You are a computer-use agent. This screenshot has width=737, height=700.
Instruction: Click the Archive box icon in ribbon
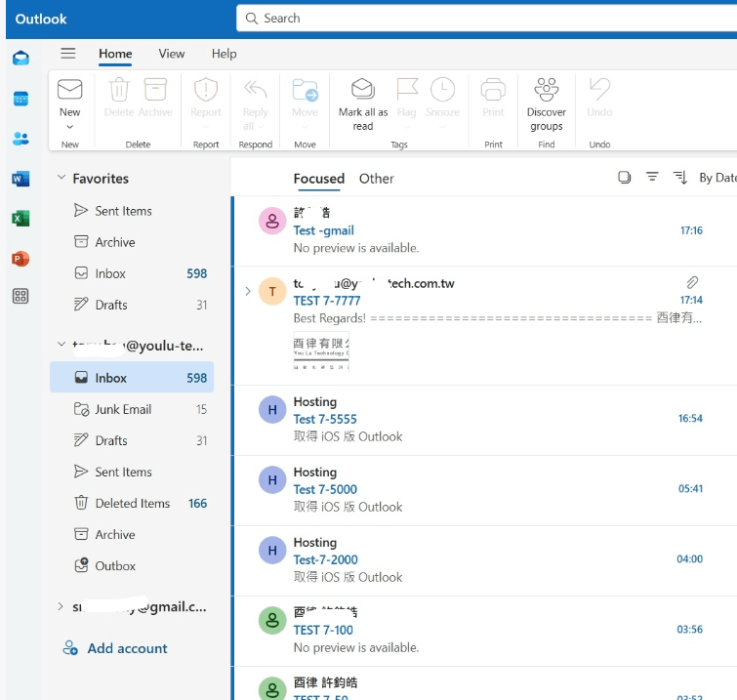tap(155, 89)
